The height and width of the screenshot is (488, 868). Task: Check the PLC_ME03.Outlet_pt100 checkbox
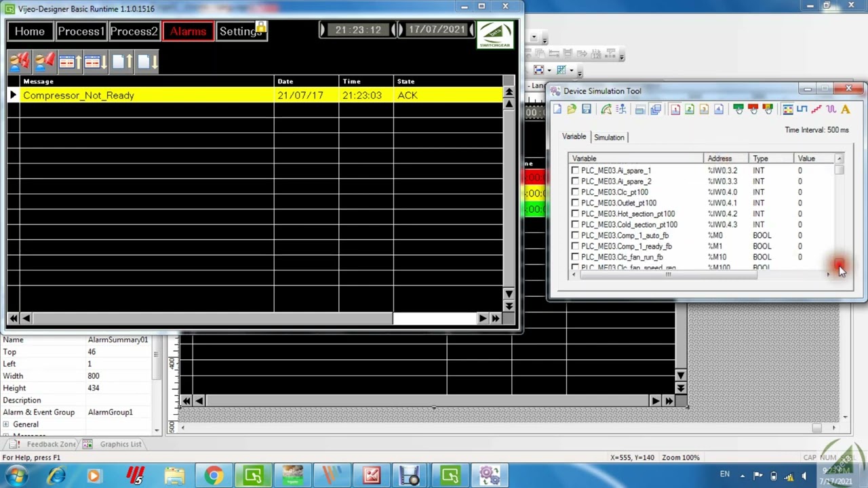575,203
